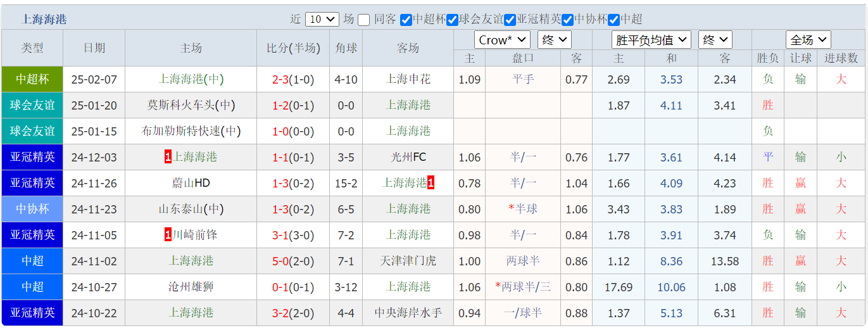
Task: Click the 中协杯 league label
Action: (x=32, y=209)
